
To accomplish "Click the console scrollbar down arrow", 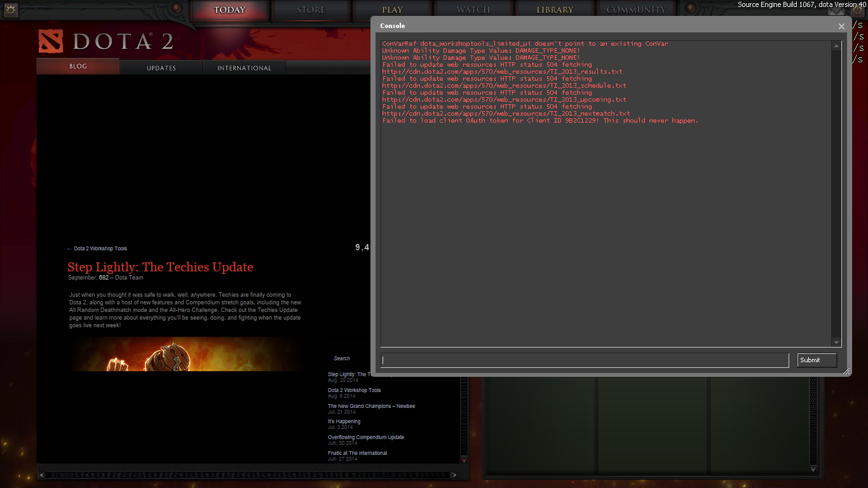I will point(836,342).
